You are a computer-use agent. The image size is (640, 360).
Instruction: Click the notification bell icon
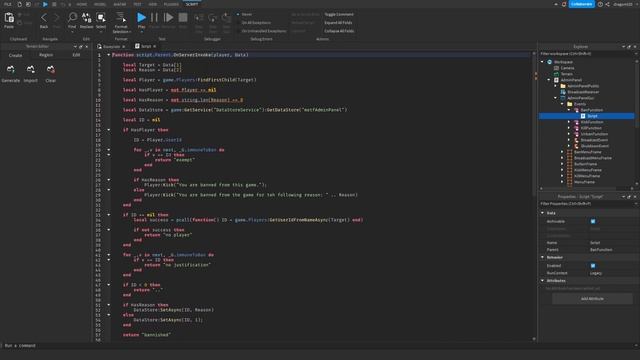pyautogui.click(x=564, y=4)
